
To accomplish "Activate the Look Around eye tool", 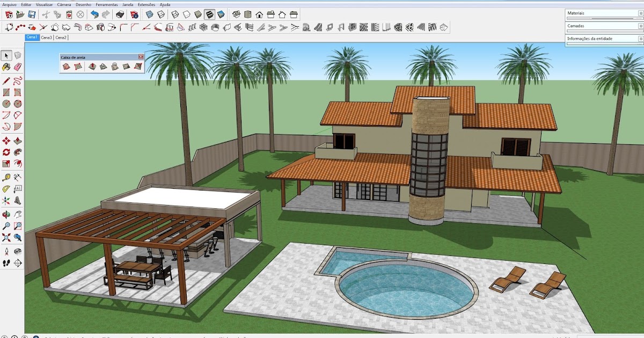I will (18, 251).
